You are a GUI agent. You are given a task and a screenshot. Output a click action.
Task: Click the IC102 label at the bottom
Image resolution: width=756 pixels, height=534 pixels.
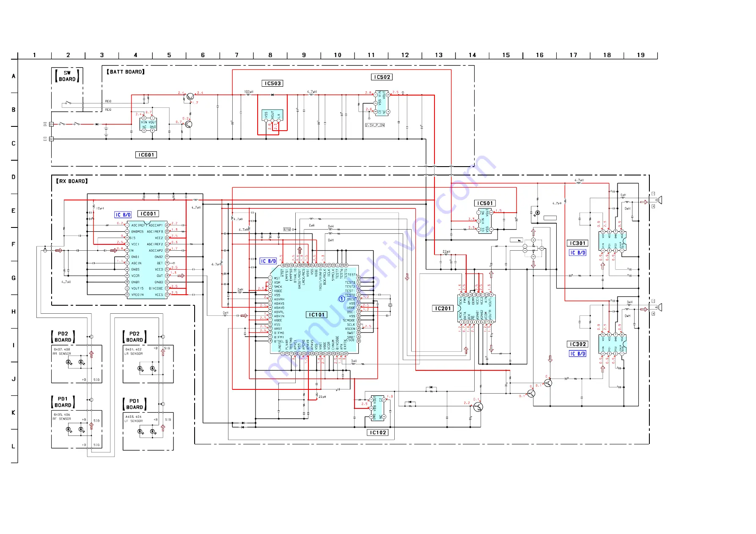pos(378,433)
